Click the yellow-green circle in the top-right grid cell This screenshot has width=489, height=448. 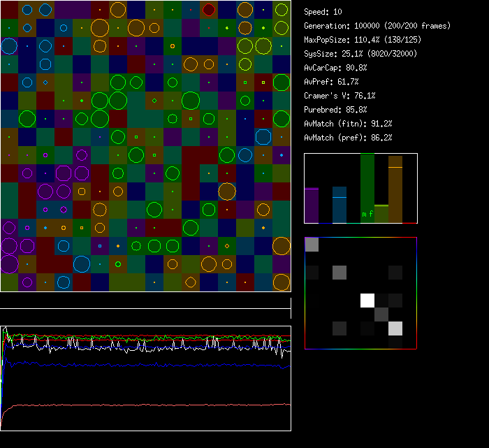(282, 9)
